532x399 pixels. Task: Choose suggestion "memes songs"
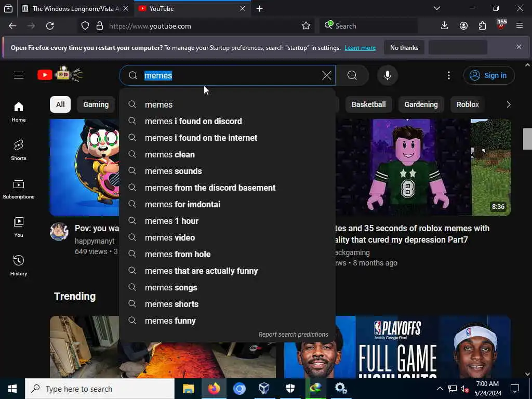coord(228,287)
